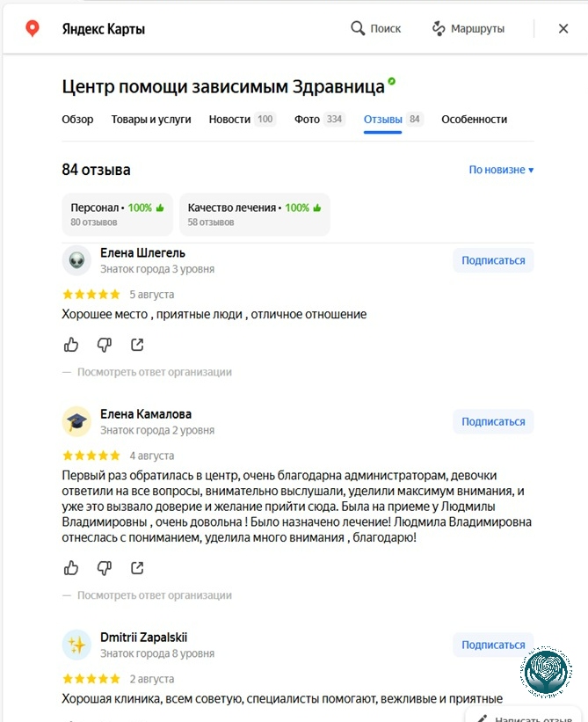Screen dimensions: 588x722
Task: Click the Yandex Maps red pin logo
Action: [33, 28]
